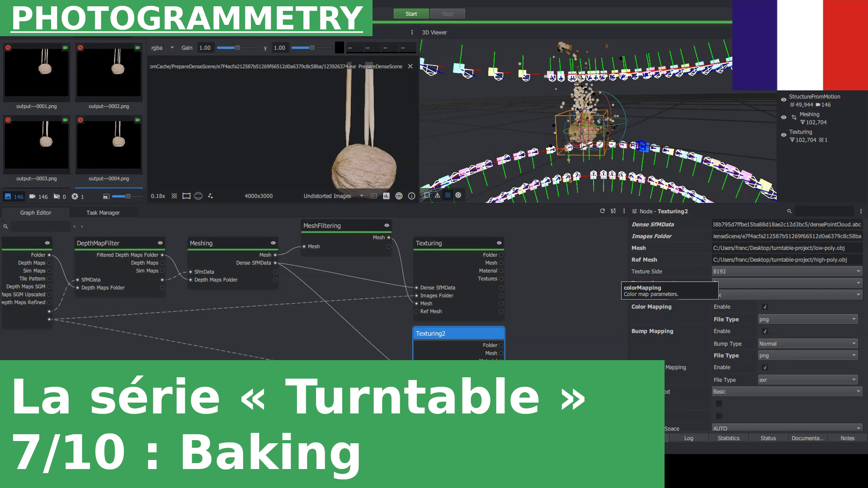Click the clear pending status icon
Viewport: 868px width, 488px height.
point(613,211)
